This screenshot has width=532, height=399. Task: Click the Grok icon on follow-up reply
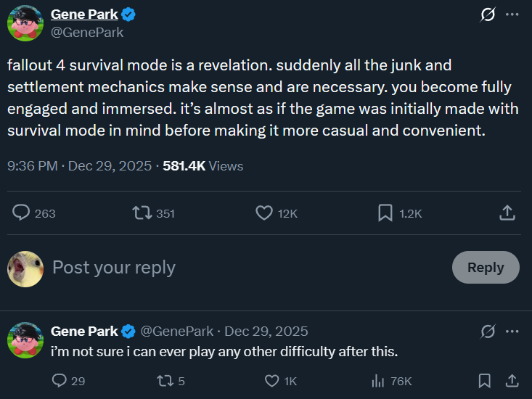[x=488, y=332]
